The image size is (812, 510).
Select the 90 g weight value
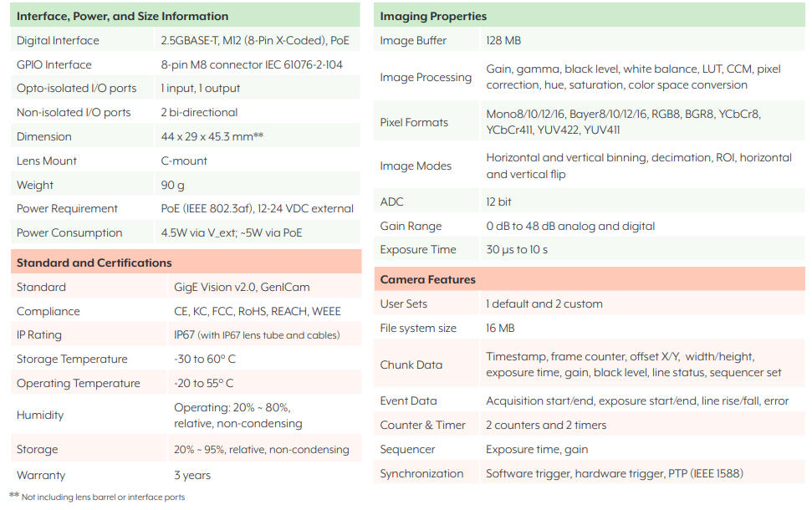pos(173,185)
